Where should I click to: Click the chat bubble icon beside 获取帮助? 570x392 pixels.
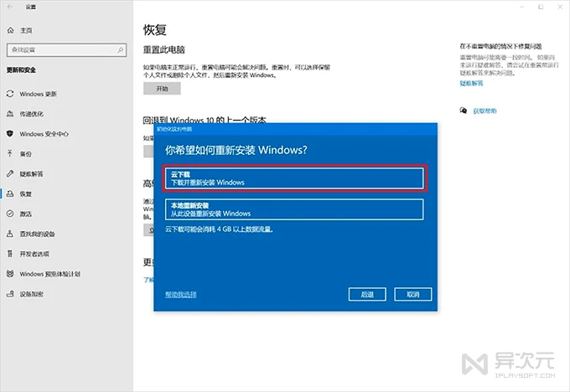[x=463, y=111]
